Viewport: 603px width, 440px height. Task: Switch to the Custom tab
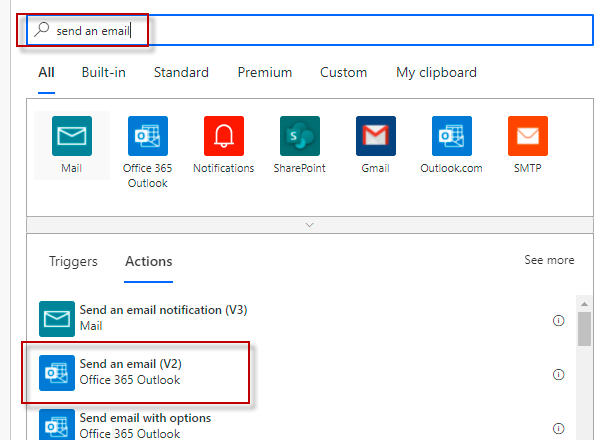point(343,72)
